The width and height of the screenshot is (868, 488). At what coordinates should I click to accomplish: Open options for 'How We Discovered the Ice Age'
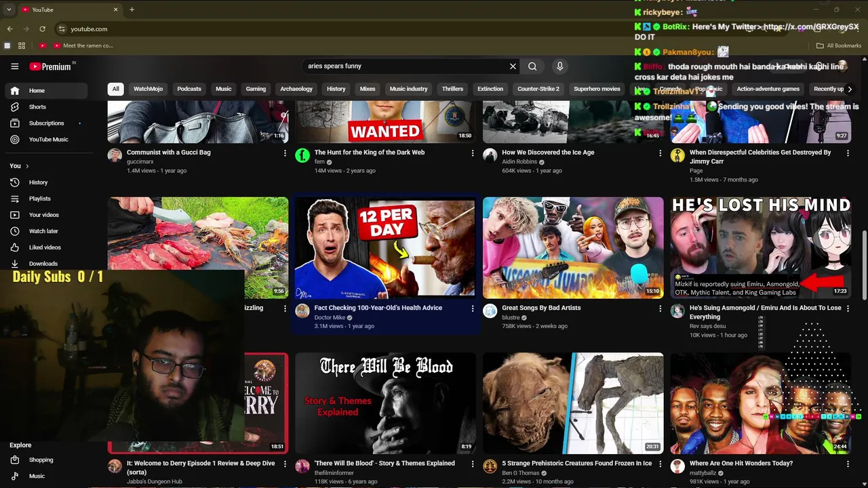tap(660, 153)
